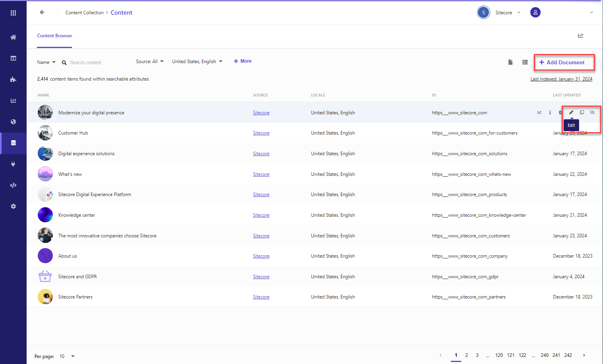Expand the chevron at far right of header

coord(591,12)
